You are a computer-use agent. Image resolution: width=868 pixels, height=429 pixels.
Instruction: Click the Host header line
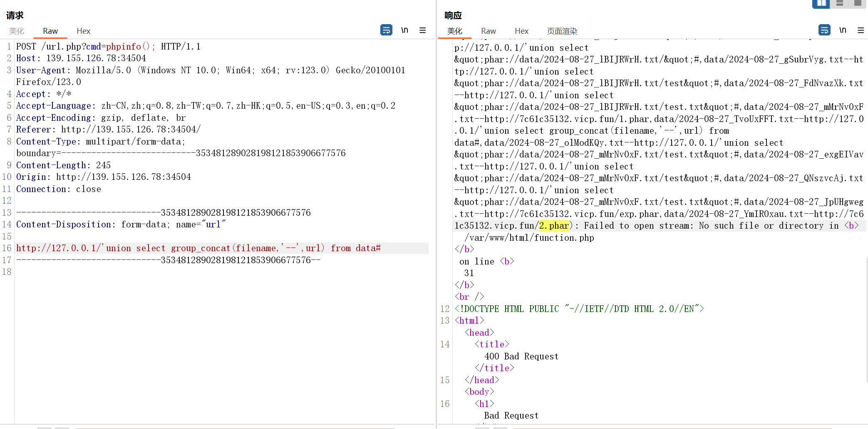pyautogui.click(x=81, y=58)
